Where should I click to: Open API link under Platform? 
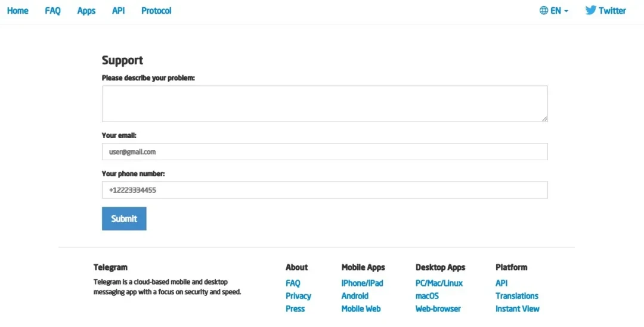(x=501, y=283)
